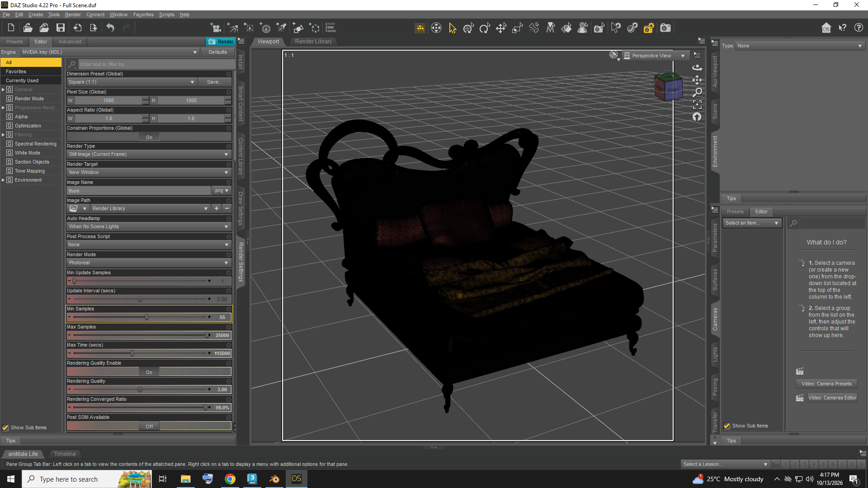Click the viewport orbit rotate icon
The image size is (868, 488).
(697, 68)
